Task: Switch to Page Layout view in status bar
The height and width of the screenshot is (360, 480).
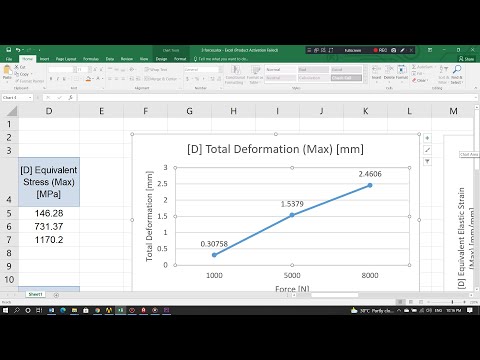Action: pyautogui.click(x=411, y=302)
